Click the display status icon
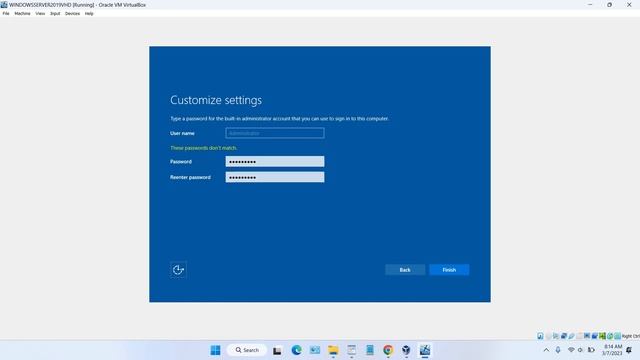The image size is (640, 360). click(587, 336)
